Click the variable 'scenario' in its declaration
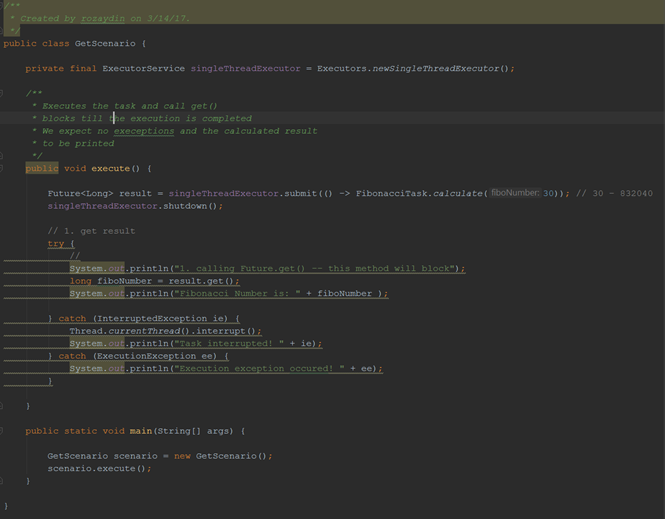665x519 pixels. pos(136,456)
